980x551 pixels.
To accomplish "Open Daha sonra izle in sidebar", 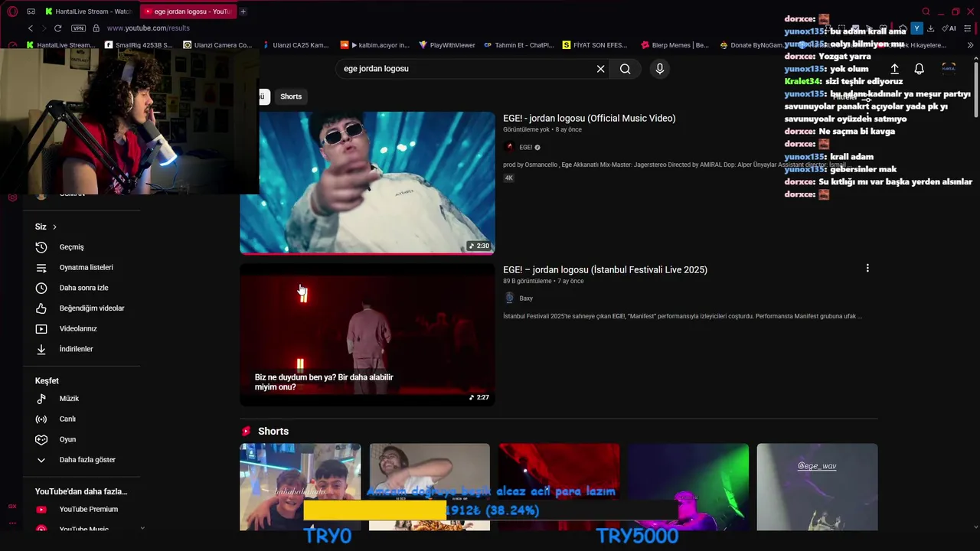I will pyautogui.click(x=82, y=288).
